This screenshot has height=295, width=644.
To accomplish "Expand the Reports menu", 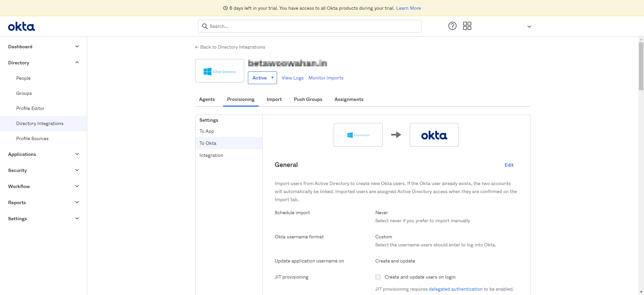I will coord(44,202).
